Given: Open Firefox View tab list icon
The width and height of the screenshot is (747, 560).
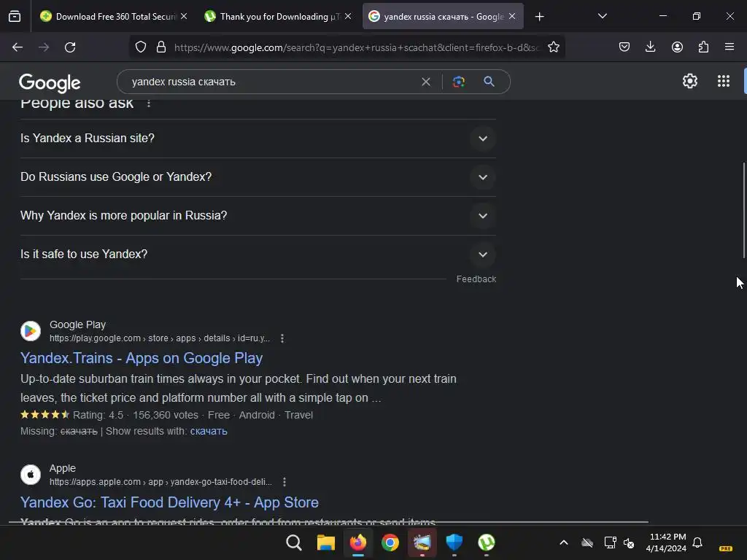Looking at the screenshot, I should [15, 17].
